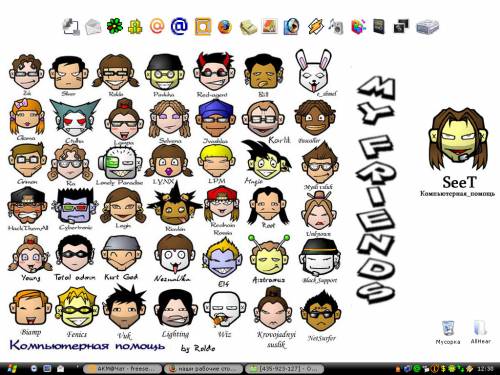Click the blue @ mail agent icon
Image resolution: width=500 pixels, height=375 pixels.
click(x=179, y=26)
